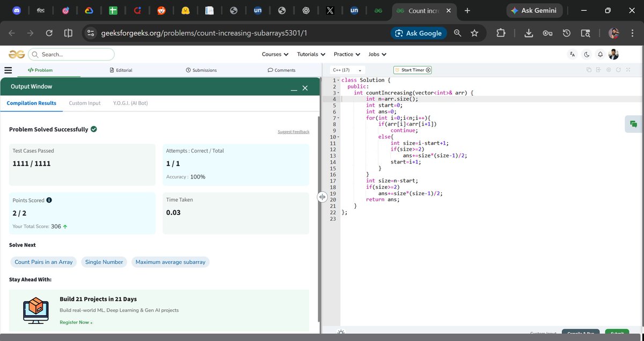The width and height of the screenshot is (644, 341).
Task: Switch to the Submissions tab
Action: click(201, 70)
